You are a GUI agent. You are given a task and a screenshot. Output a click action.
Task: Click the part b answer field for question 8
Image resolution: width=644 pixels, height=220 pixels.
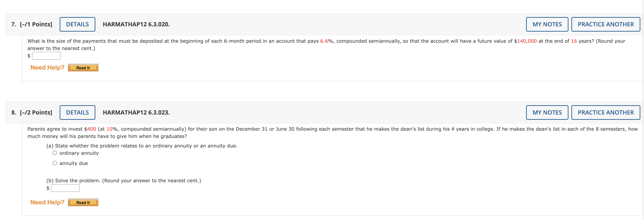[x=65, y=188]
